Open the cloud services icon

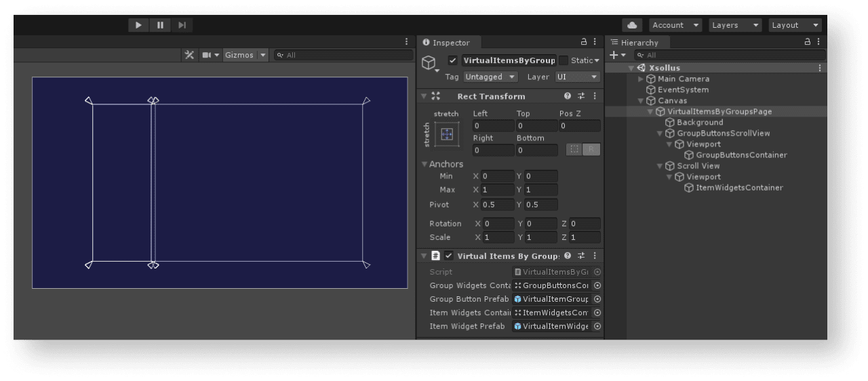632,25
